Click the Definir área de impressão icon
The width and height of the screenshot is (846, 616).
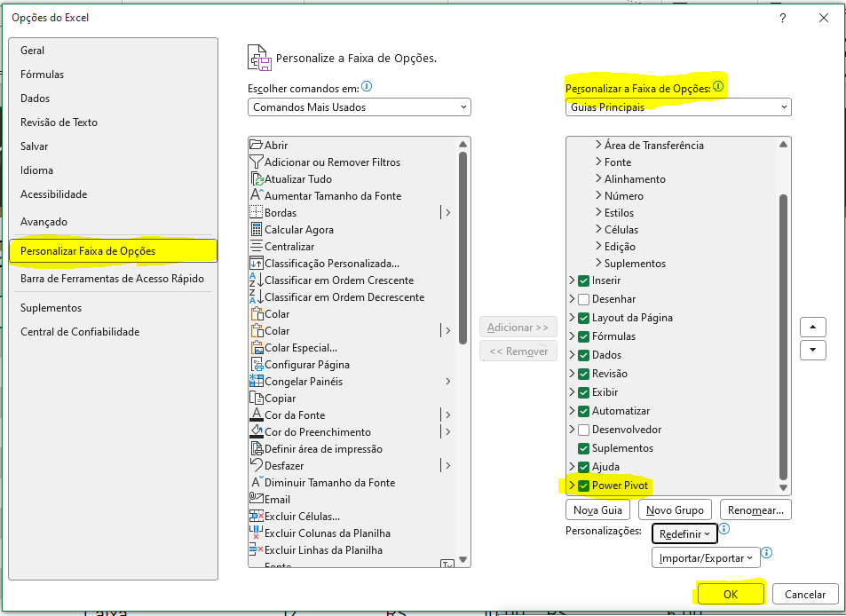[257, 449]
